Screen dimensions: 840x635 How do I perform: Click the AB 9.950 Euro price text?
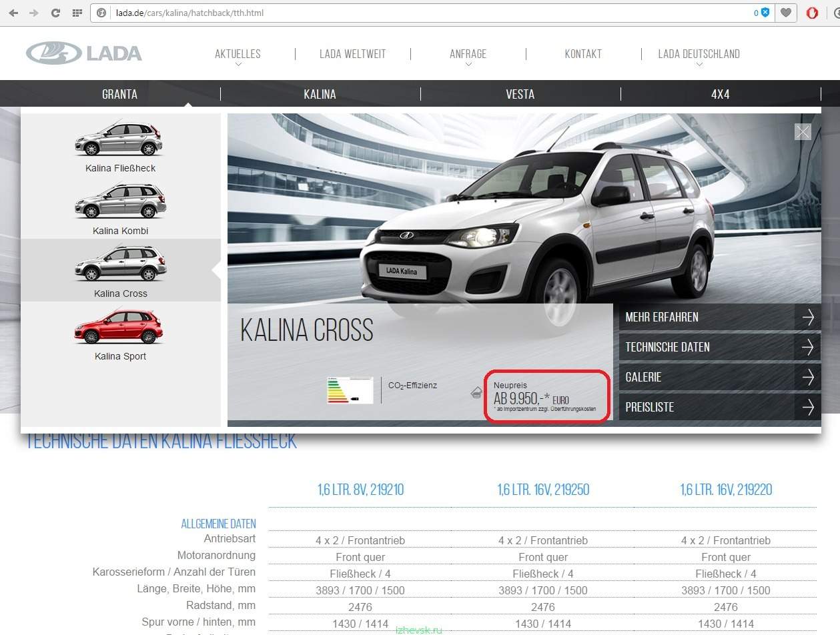tap(532, 399)
